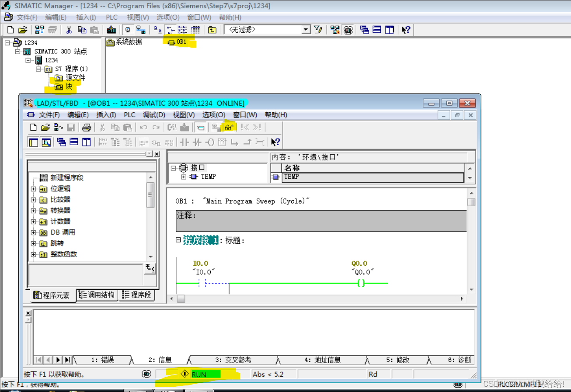Toggle Details panel icon in LAD editor
Screen dimensions: 571x392
(46, 142)
